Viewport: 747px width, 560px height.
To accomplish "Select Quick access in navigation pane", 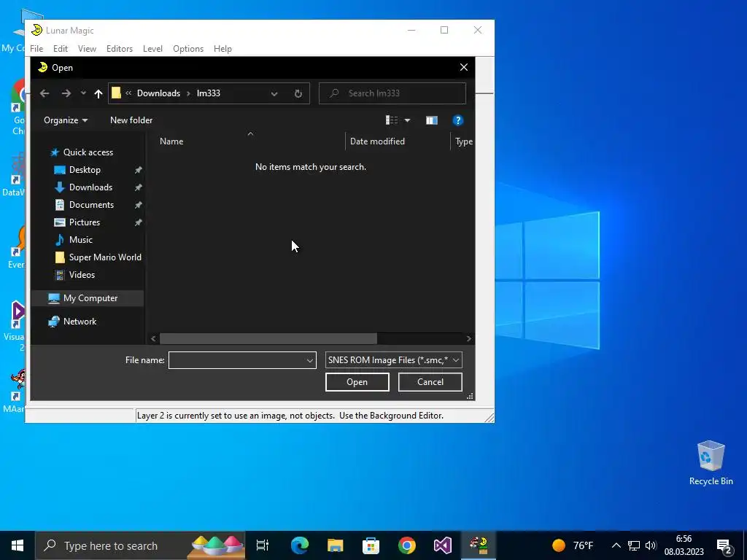I will pos(88,152).
